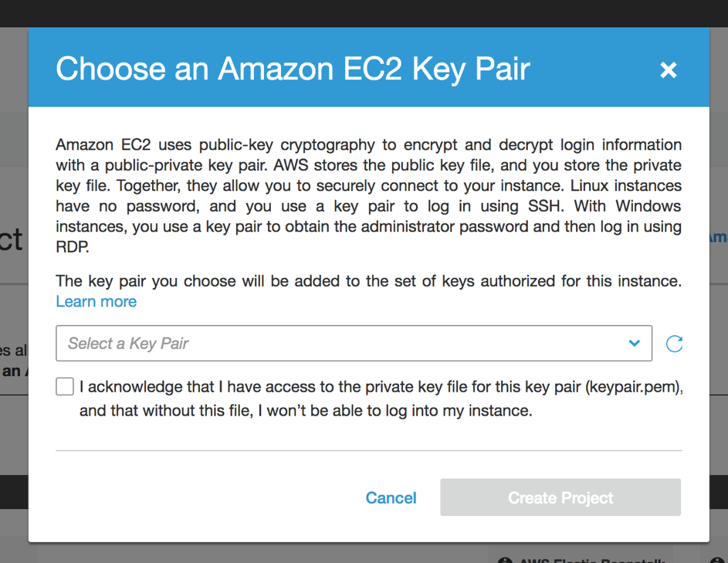Click the Create Project button

click(560, 497)
